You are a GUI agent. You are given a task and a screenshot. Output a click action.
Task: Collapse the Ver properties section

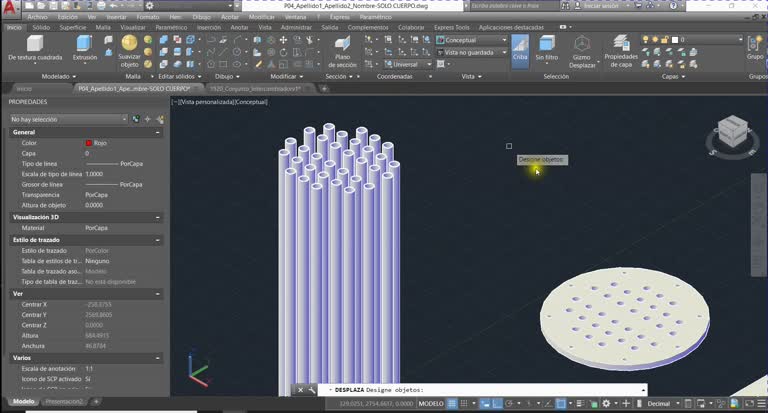point(158,294)
